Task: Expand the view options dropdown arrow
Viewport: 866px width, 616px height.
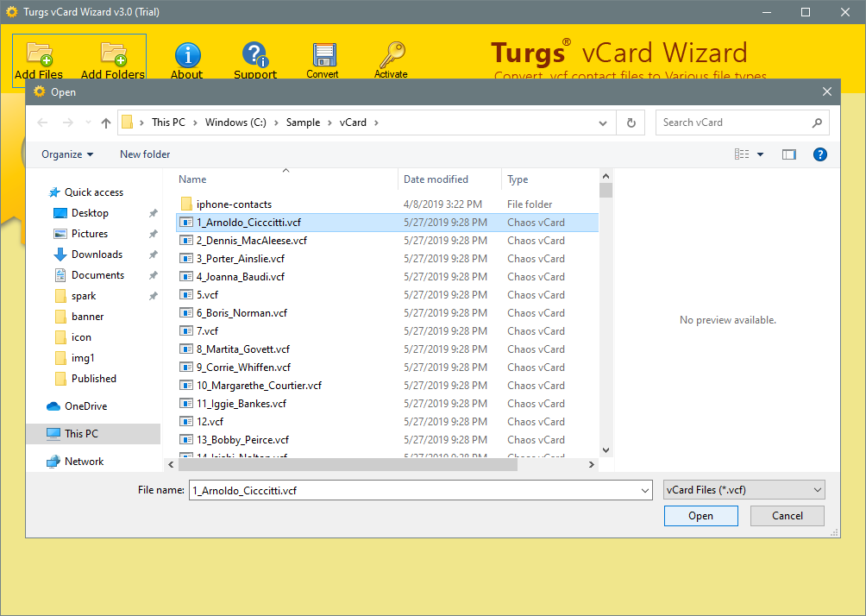Action: (760, 154)
